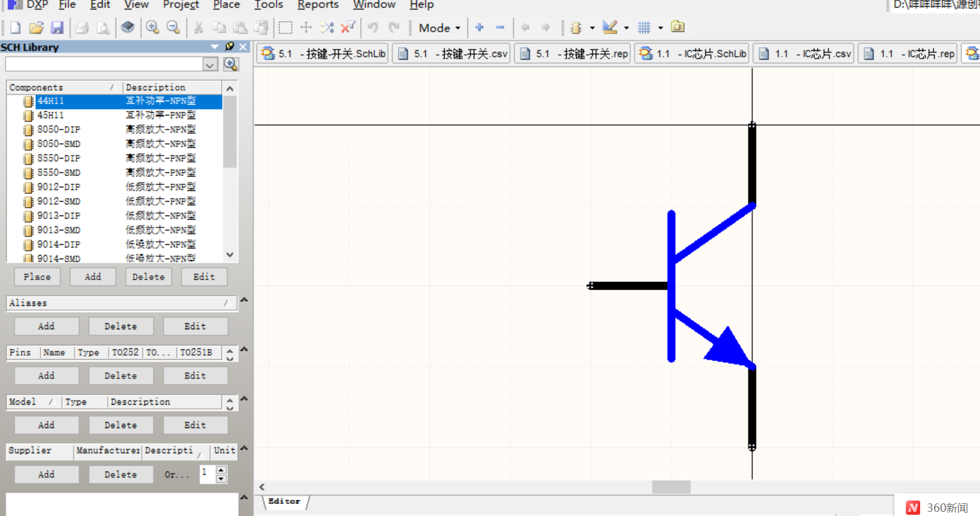Open the Mode dropdown
The width and height of the screenshot is (980, 516).
(440, 28)
